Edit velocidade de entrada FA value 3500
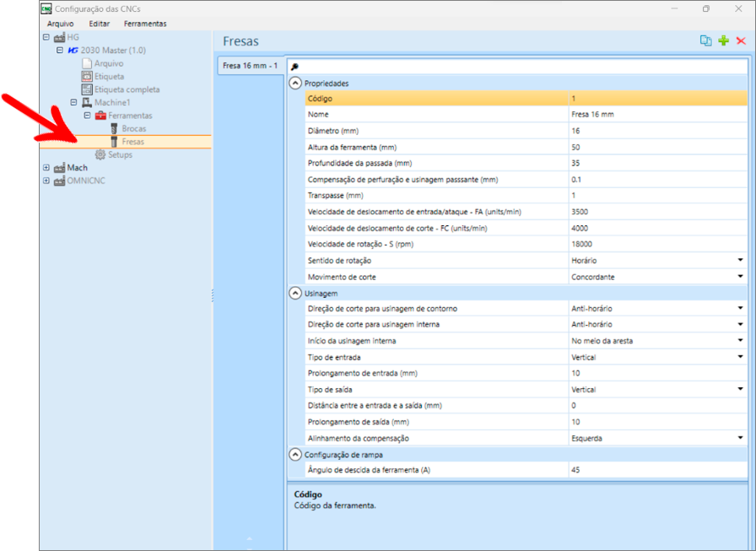 tap(657, 212)
